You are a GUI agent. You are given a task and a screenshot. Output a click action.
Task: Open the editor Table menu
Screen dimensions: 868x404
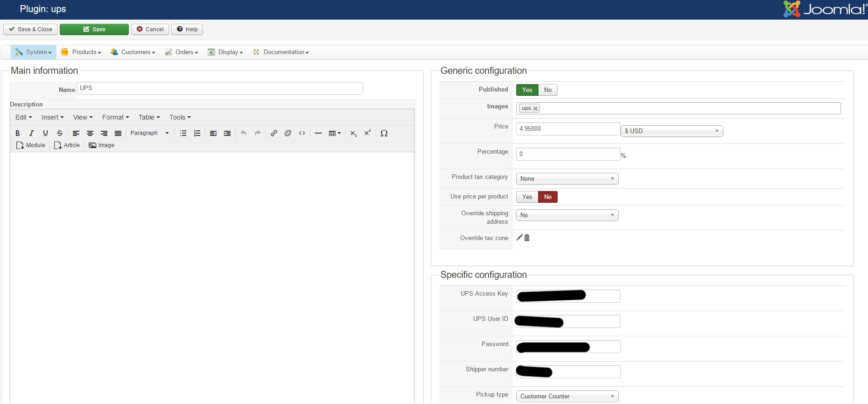point(149,117)
